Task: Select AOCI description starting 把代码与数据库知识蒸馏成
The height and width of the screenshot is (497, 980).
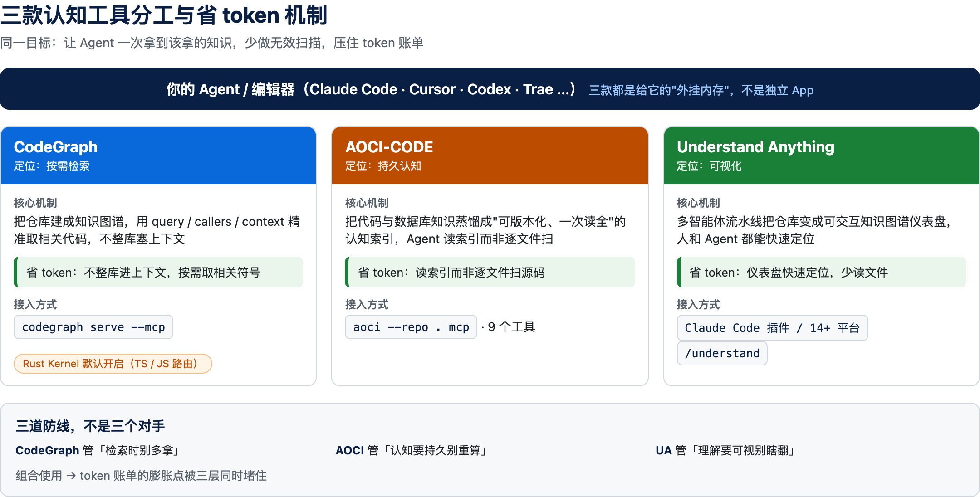Action: [485, 230]
